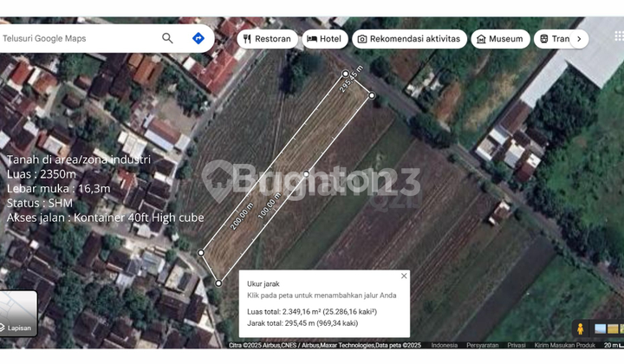Click the Luas total 2.349,16 m² text

(x=312, y=311)
